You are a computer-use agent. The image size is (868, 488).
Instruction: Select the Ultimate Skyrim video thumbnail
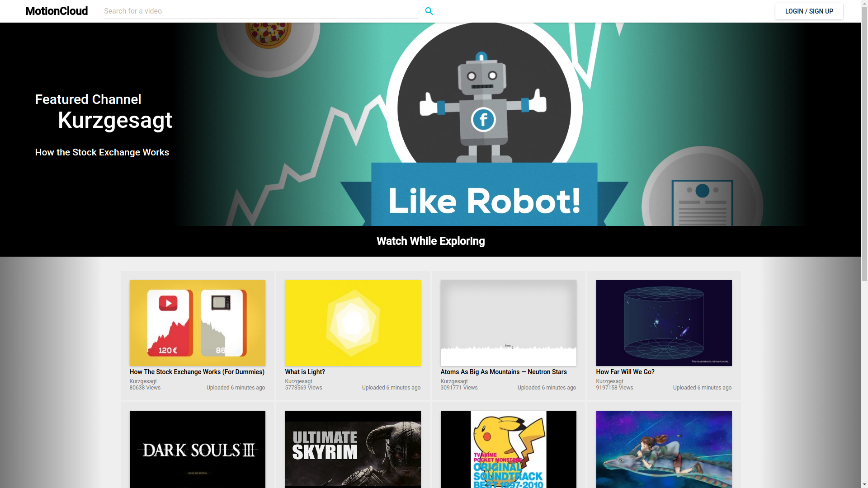(353, 449)
